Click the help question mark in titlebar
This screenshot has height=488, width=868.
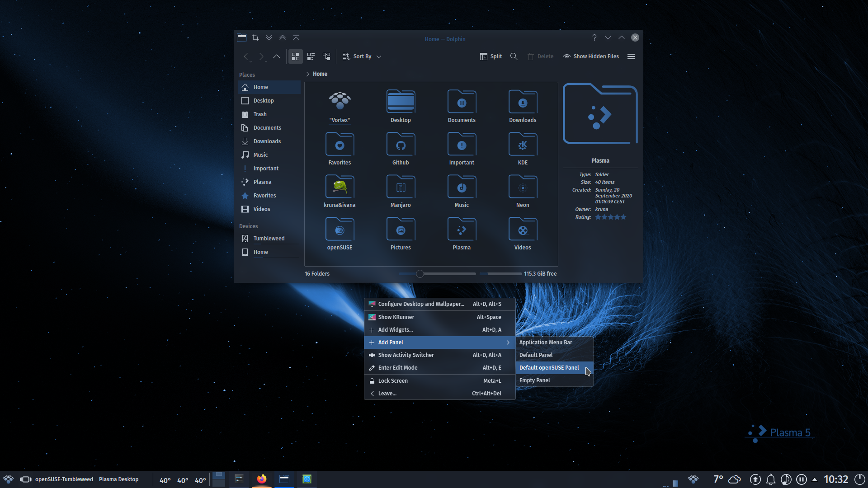point(594,38)
